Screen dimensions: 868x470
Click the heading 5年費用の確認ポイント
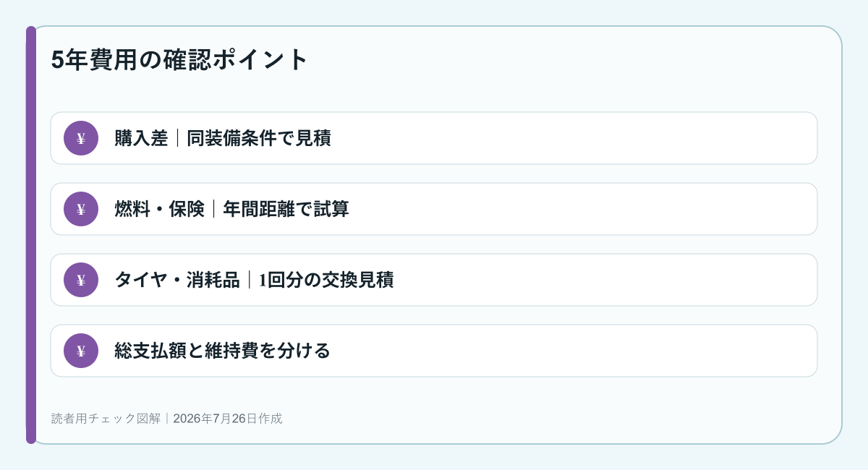click(180, 59)
